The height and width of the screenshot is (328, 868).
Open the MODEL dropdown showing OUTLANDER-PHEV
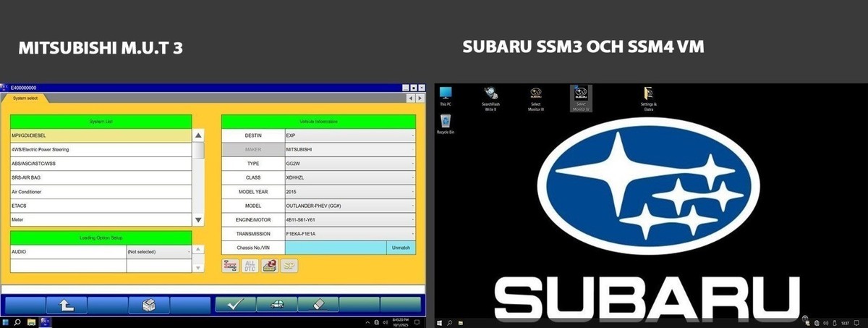coord(350,206)
